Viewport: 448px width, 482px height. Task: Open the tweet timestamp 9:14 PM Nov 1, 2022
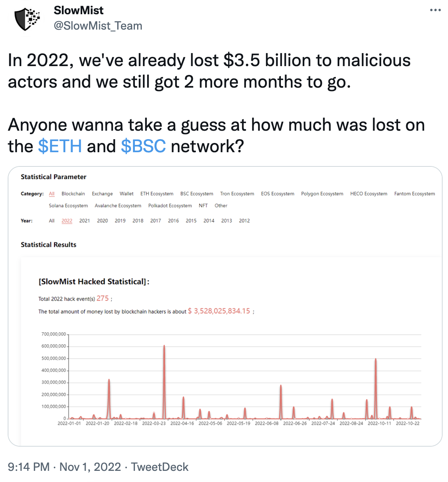click(64, 467)
